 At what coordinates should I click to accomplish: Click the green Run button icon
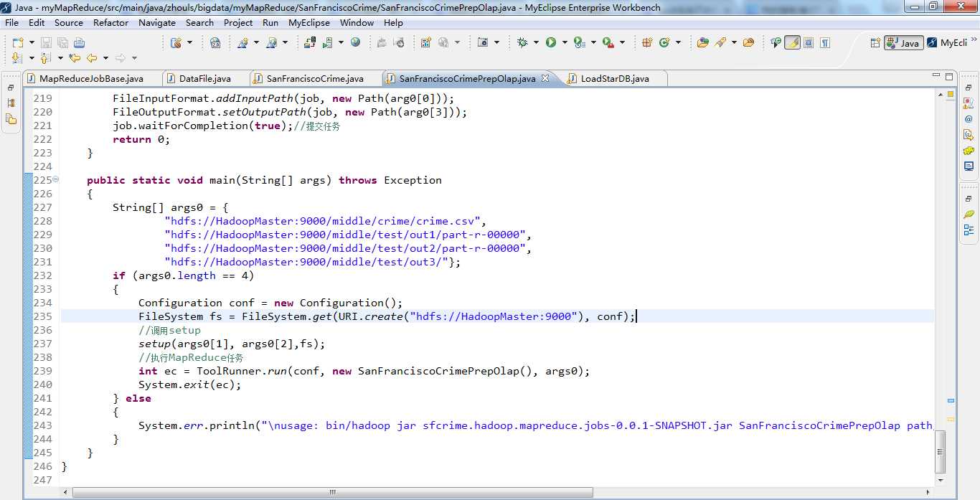pos(551,42)
